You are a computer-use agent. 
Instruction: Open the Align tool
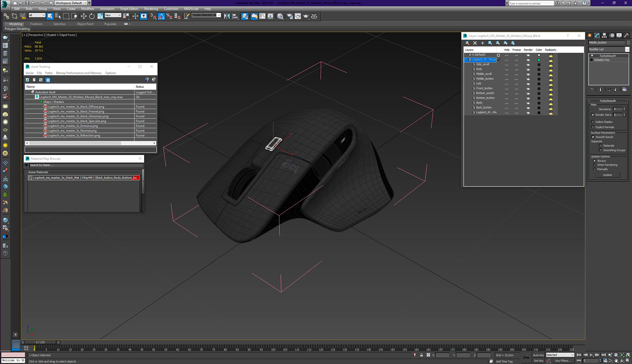(235, 16)
